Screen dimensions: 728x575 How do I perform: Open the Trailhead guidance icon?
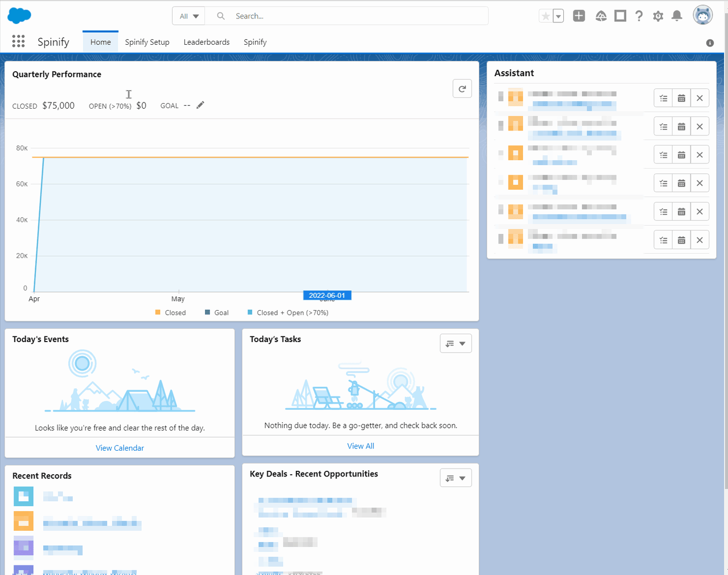pos(601,16)
